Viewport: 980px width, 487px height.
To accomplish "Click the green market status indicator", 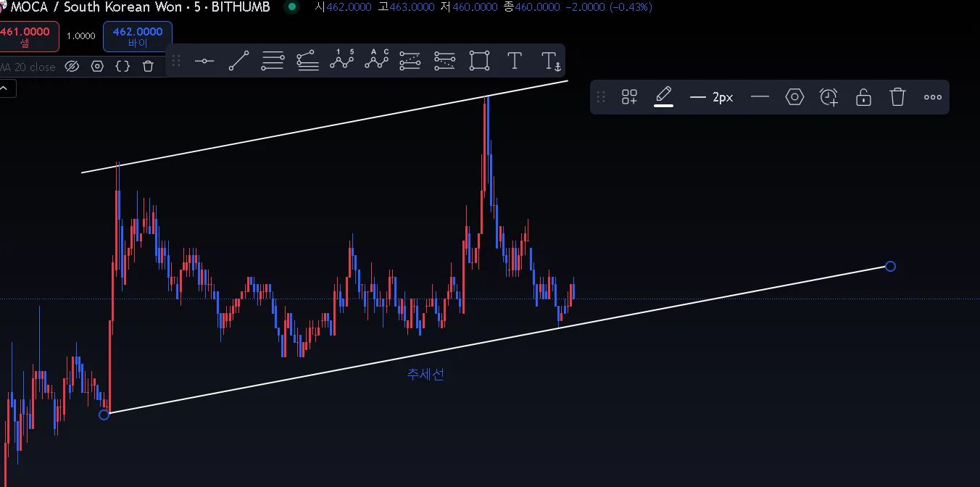I will click(x=292, y=7).
